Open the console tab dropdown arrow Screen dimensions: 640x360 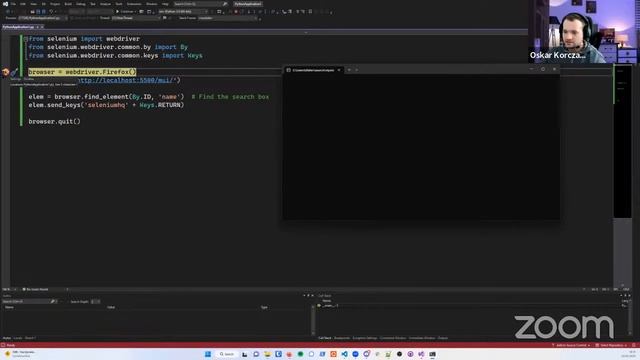(x=357, y=70)
